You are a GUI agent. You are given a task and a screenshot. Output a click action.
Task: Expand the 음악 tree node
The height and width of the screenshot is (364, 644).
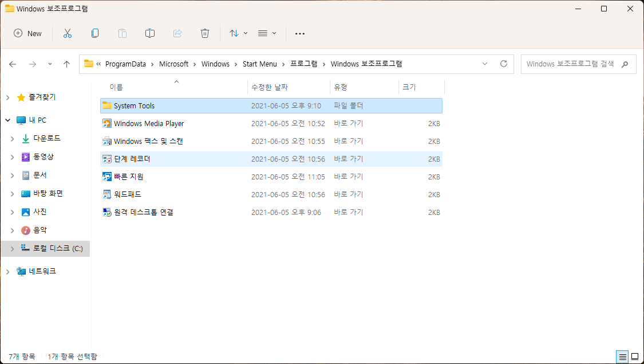(x=13, y=230)
